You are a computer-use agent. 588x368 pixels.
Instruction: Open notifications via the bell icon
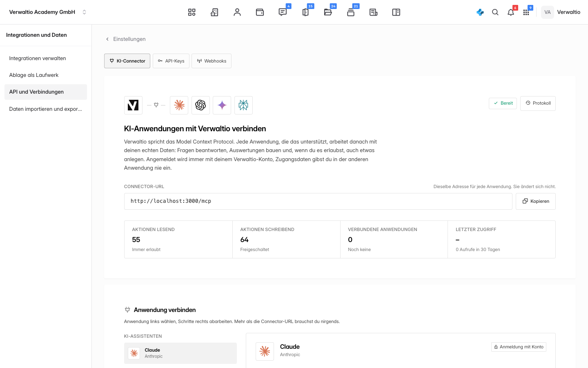(511, 12)
